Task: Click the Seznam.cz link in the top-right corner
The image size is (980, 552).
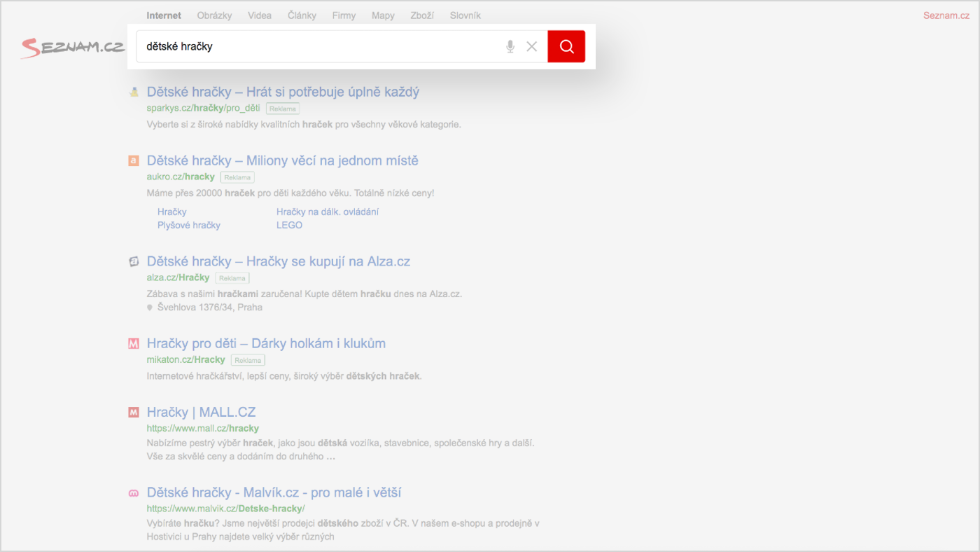Action: [x=946, y=15]
